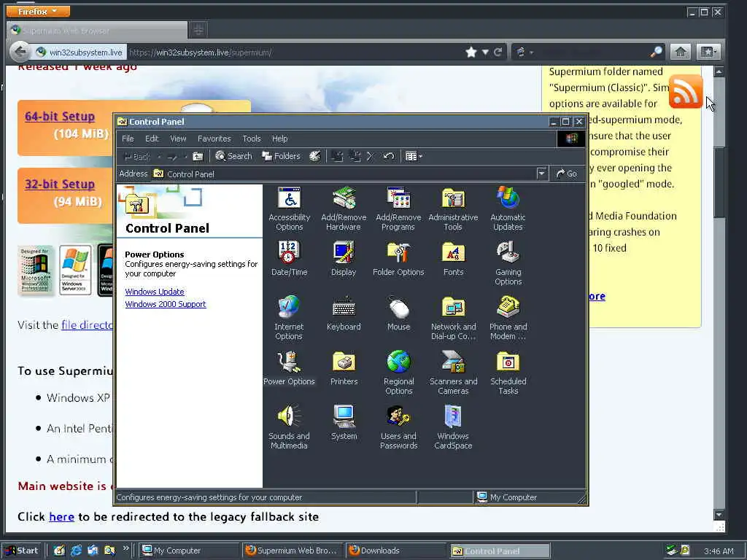The image size is (747, 560).
Task: Follow the 'here' legacy fallback link
Action: click(61, 517)
